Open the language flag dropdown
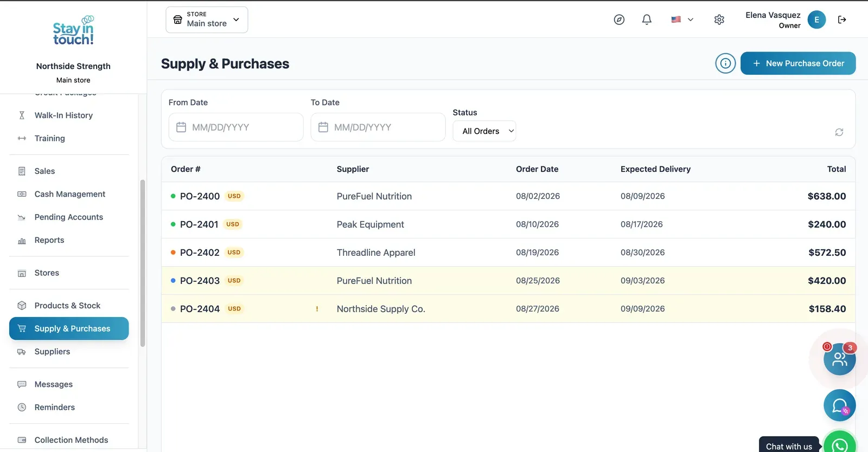Viewport: 868px width, 452px height. pyautogui.click(x=682, y=20)
